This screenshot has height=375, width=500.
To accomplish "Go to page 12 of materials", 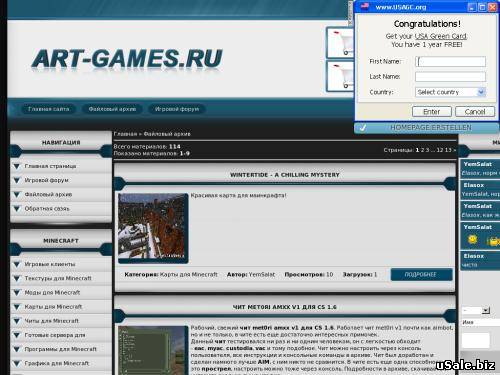I will pos(440,150).
